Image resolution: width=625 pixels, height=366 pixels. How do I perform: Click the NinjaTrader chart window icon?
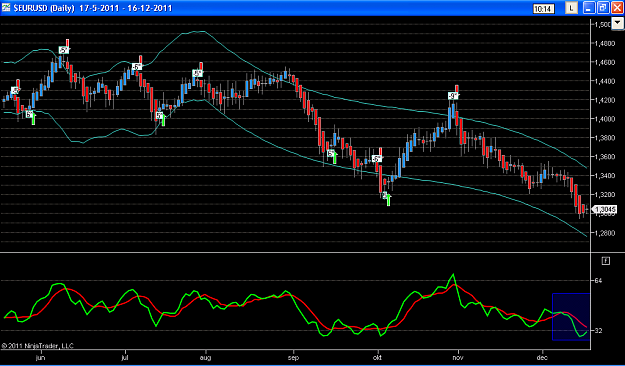[6, 8]
